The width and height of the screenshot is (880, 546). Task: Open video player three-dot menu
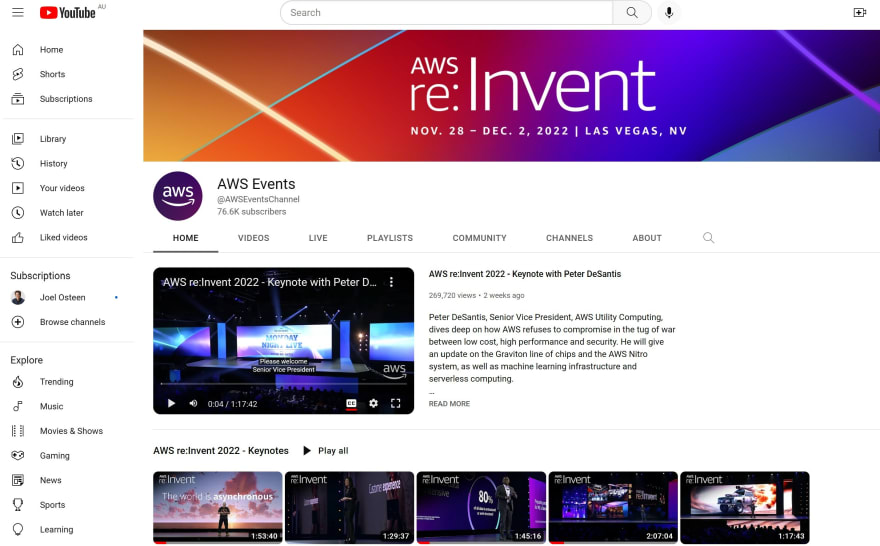click(391, 282)
